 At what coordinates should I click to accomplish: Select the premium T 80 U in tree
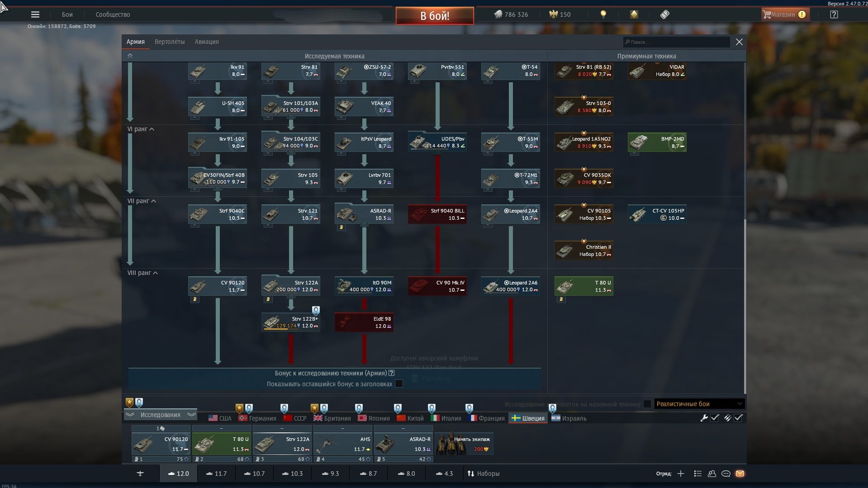[584, 286]
